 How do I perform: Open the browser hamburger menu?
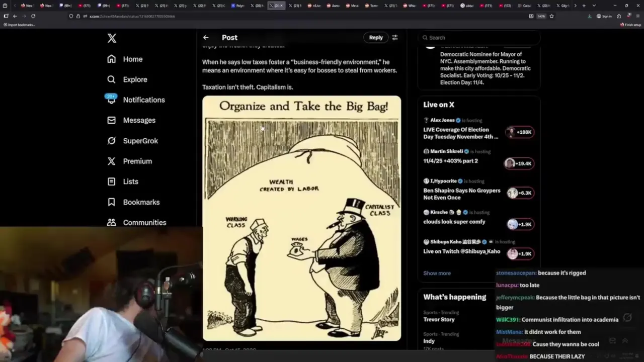click(638, 16)
